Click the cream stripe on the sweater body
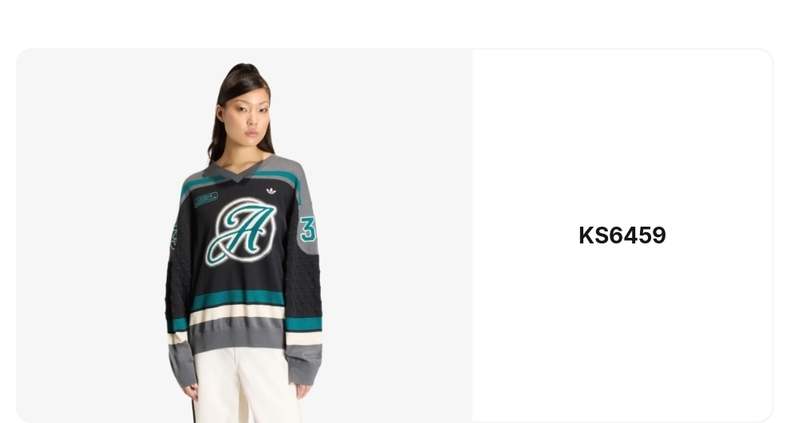The width and height of the screenshot is (790, 423). (x=237, y=316)
